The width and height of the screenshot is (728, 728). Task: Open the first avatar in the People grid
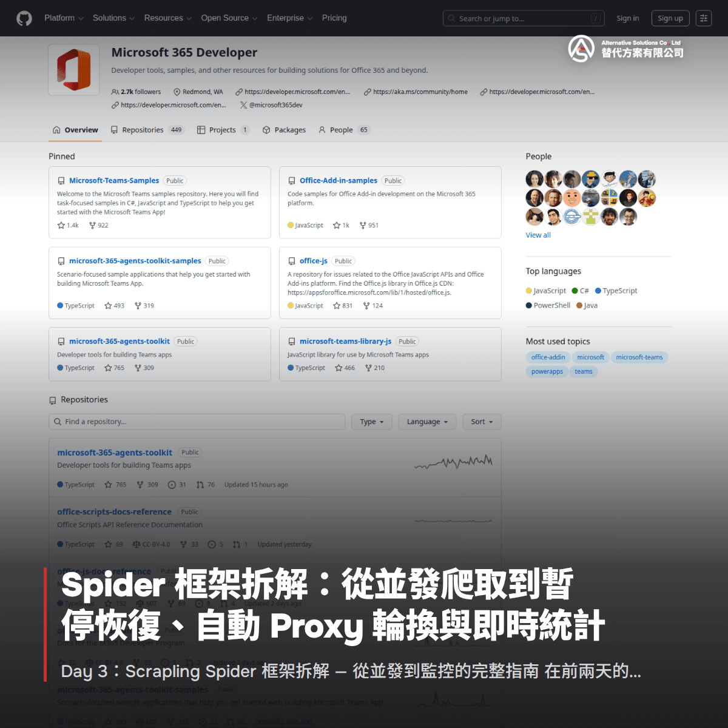[x=534, y=179]
